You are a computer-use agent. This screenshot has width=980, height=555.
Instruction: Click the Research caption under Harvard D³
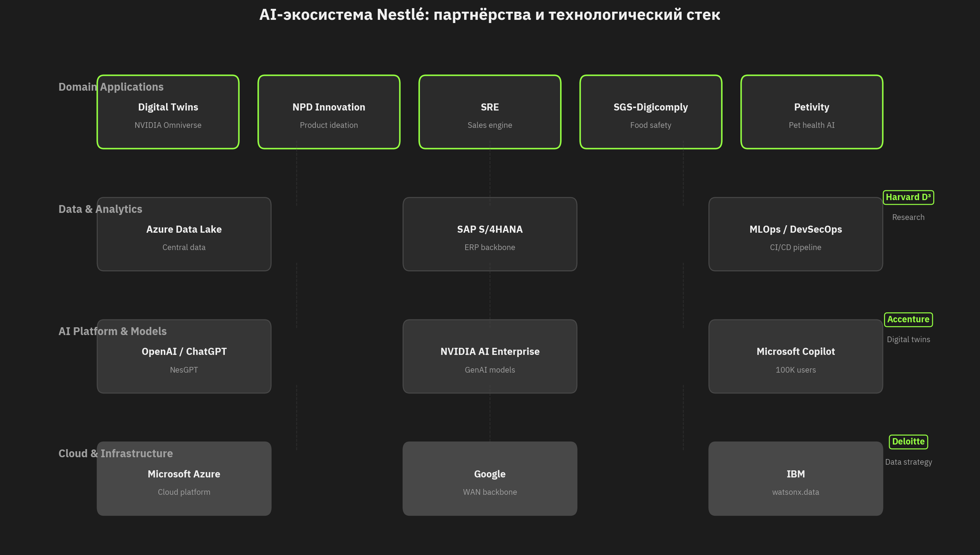pyautogui.click(x=908, y=217)
